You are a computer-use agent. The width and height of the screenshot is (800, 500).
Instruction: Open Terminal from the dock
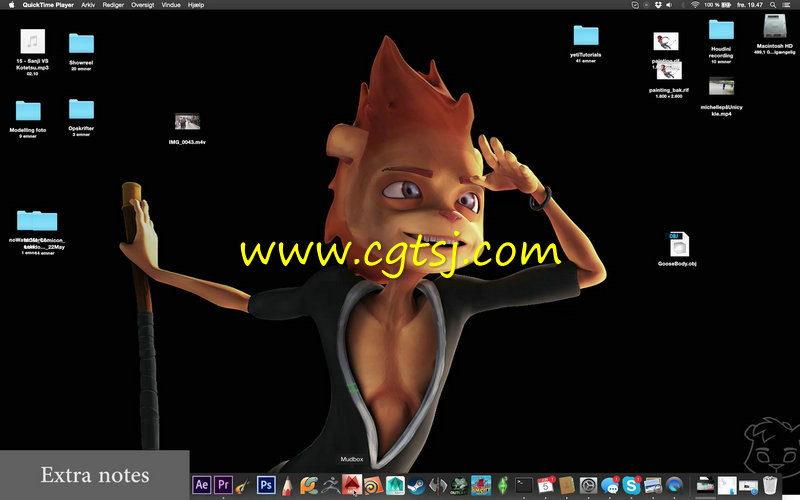(524, 485)
